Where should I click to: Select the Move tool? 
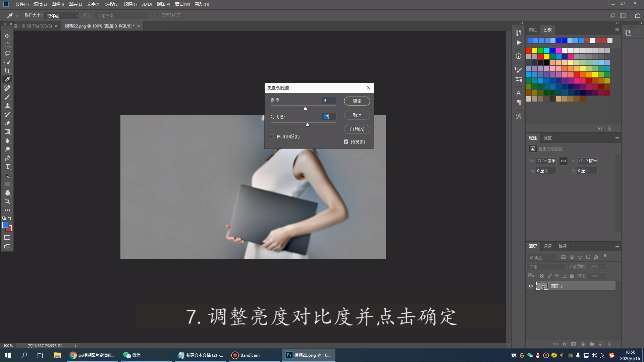7,36
